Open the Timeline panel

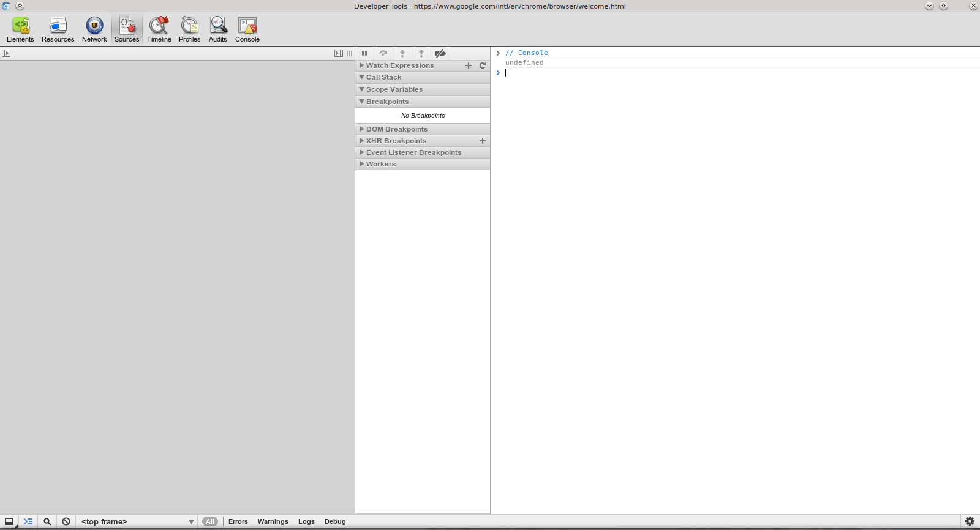coord(159,29)
